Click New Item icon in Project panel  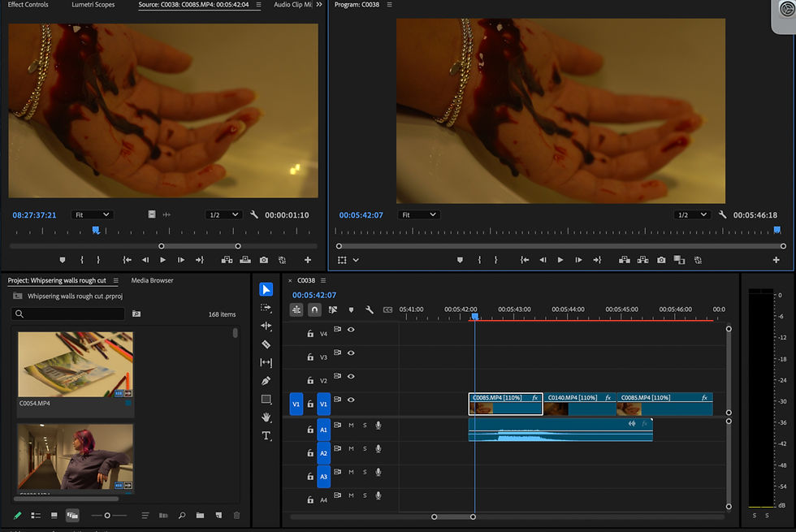click(218, 515)
